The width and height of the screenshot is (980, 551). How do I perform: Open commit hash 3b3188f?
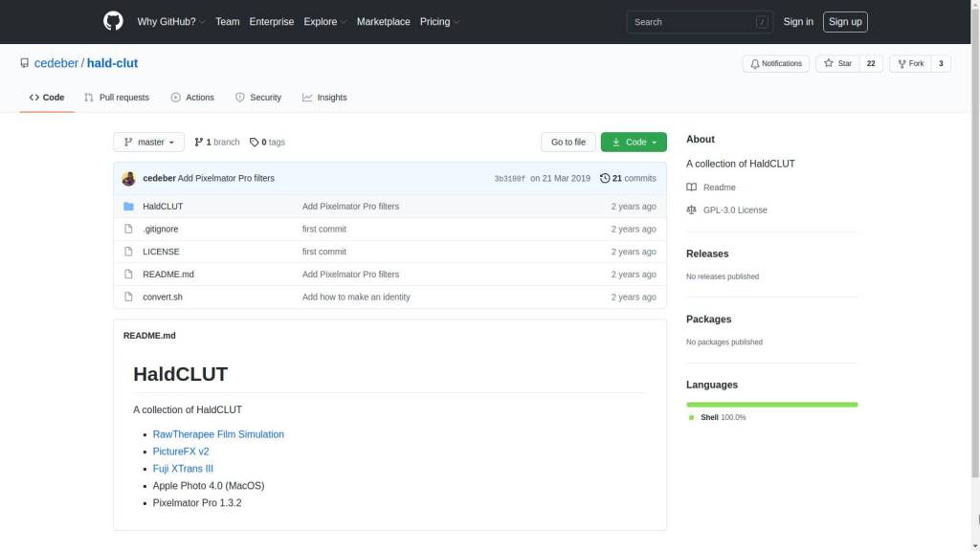click(509, 179)
